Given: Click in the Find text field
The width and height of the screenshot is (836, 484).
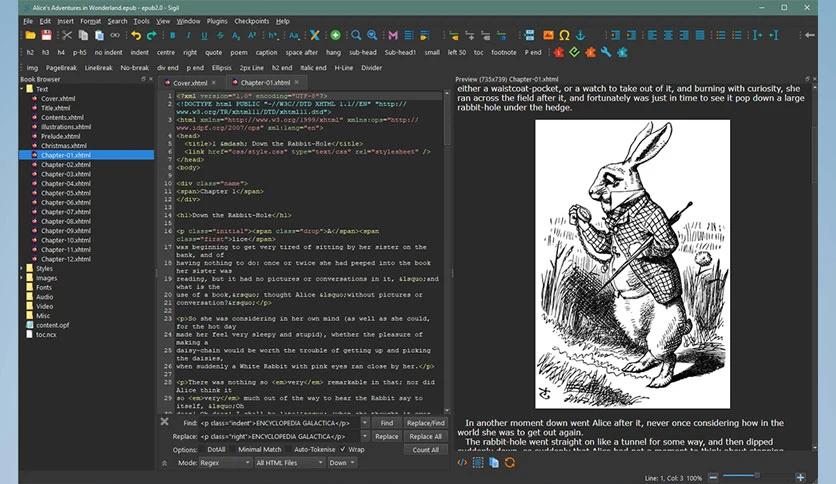Looking at the screenshot, I should (279, 423).
